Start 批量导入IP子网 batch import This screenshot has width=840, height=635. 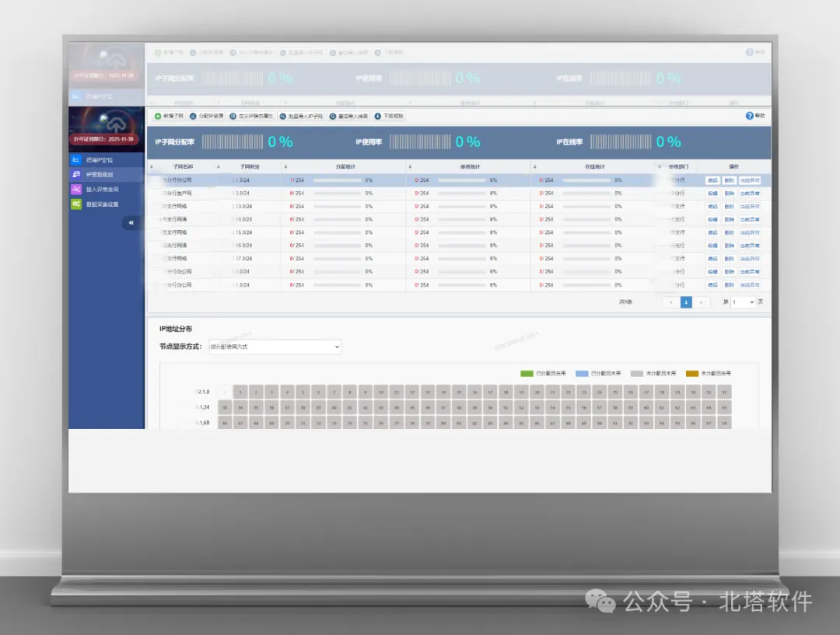(301, 116)
